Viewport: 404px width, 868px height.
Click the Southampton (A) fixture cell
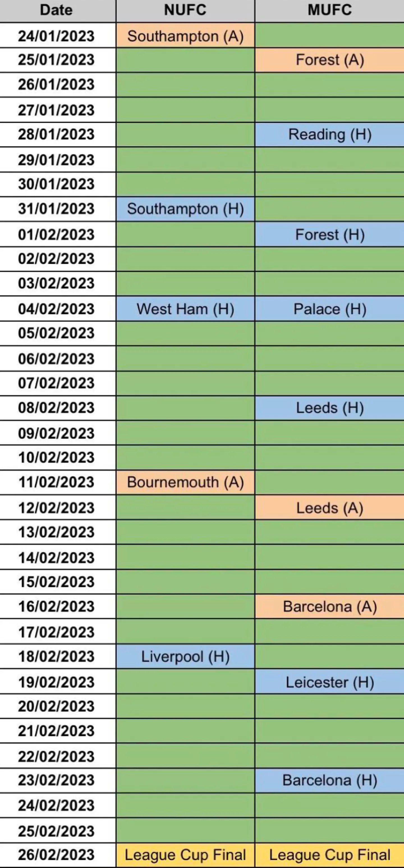[x=185, y=36]
